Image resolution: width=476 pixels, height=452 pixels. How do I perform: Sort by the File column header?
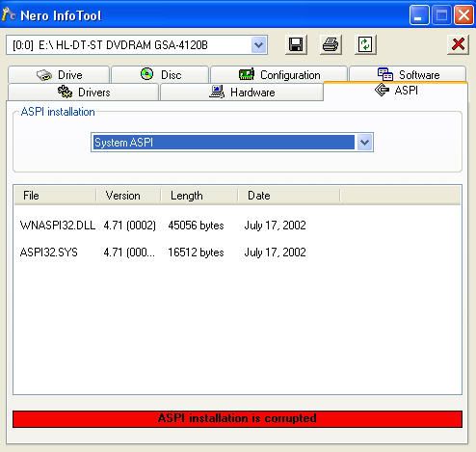point(55,196)
